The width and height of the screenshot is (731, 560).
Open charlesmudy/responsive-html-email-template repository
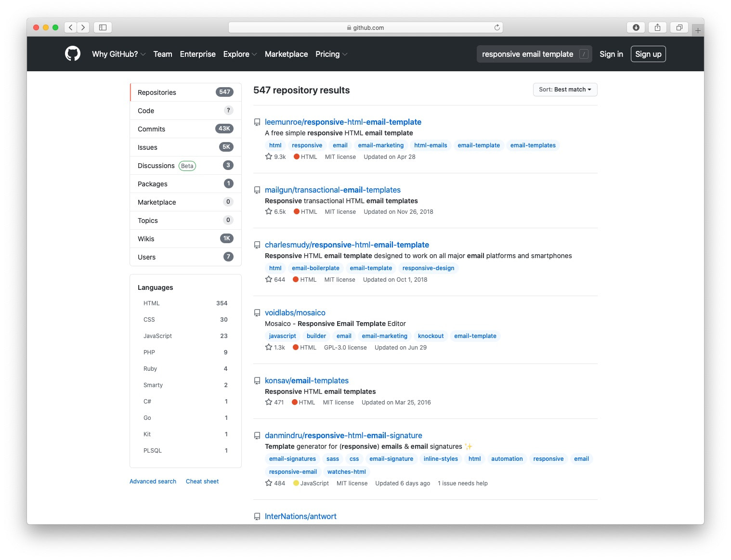pyautogui.click(x=347, y=245)
